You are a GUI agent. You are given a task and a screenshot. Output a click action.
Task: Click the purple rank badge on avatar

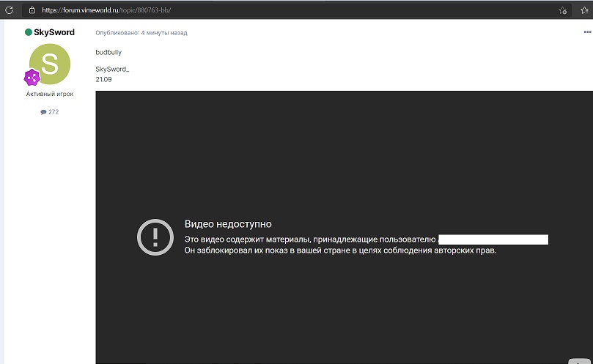pyautogui.click(x=32, y=78)
